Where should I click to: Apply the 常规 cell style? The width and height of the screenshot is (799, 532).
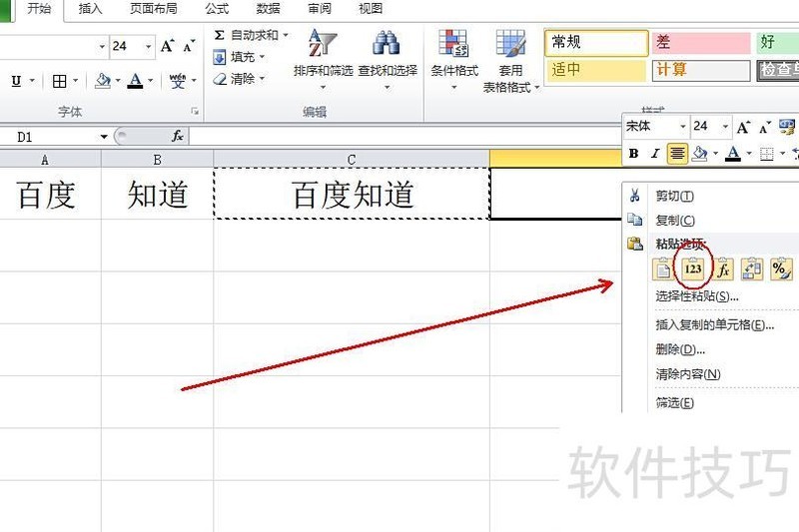[596, 42]
